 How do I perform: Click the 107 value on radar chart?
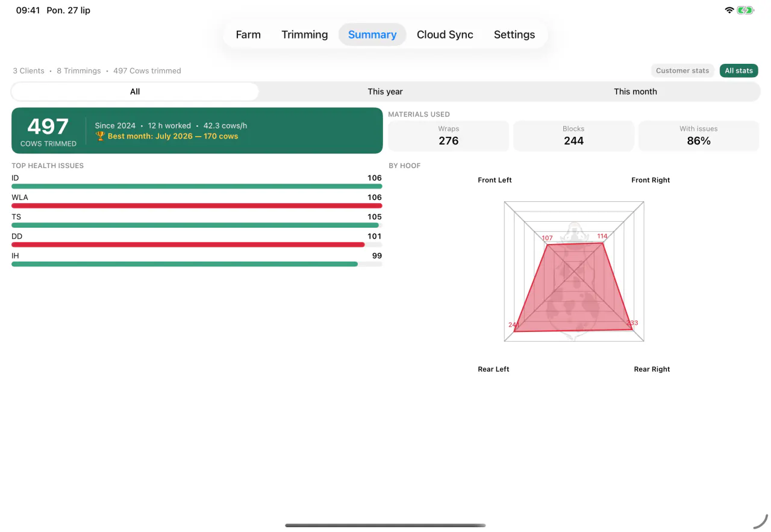click(x=547, y=238)
